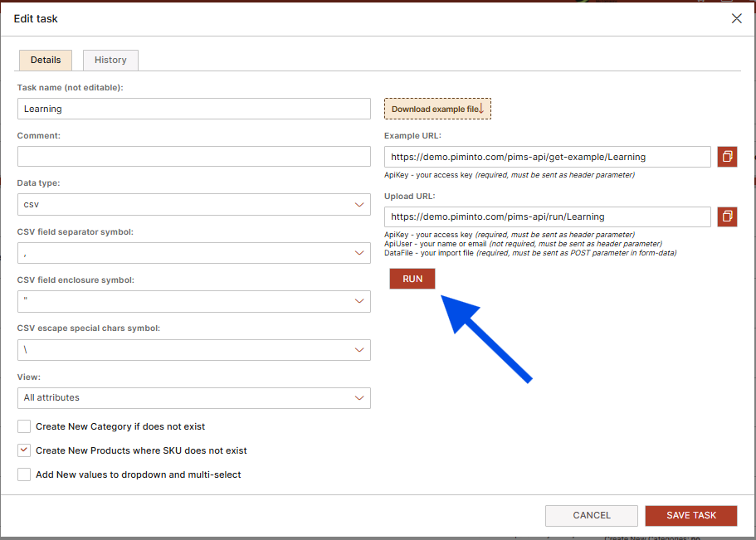The height and width of the screenshot is (540, 756).
Task: Click the Example URL text field
Action: 547,157
